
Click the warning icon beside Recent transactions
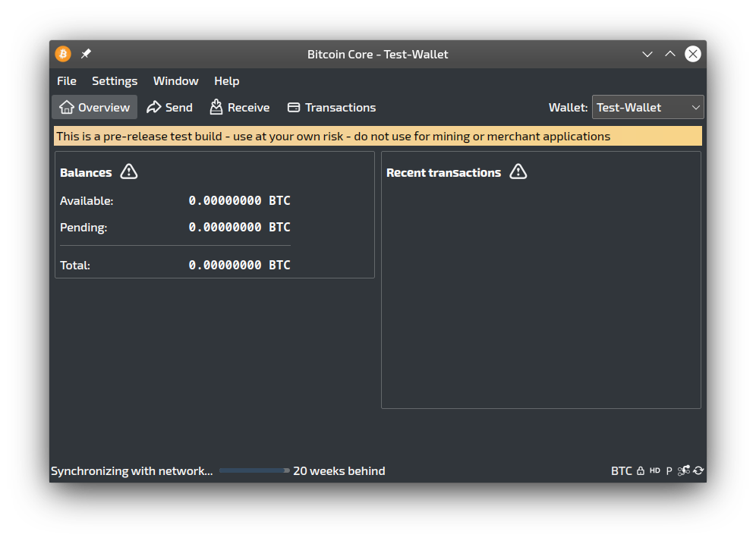coord(518,171)
